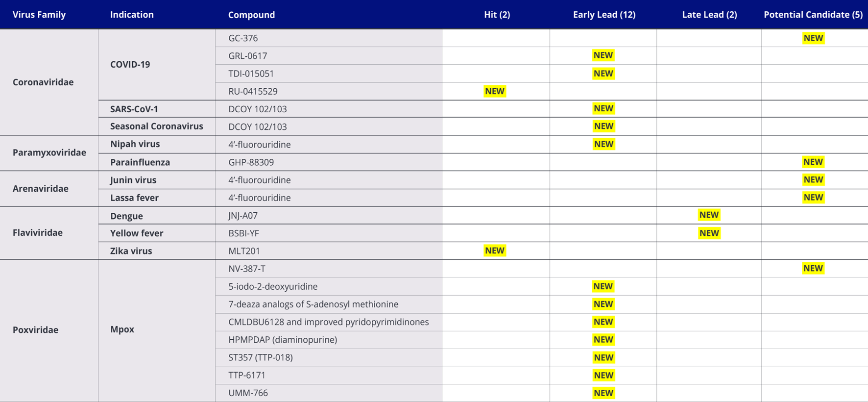Click the Paramyxoviridae virus family cell
The width and height of the screenshot is (868, 402).
[49, 152]
